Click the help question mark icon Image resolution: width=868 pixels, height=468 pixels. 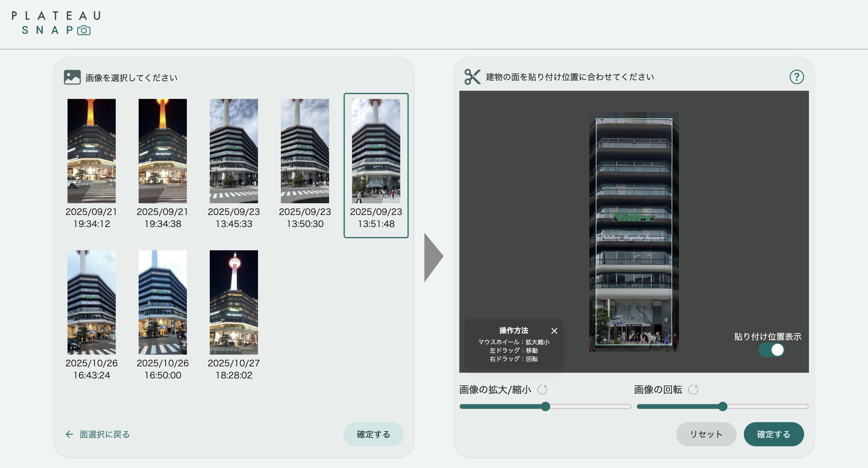click(796, 77)
